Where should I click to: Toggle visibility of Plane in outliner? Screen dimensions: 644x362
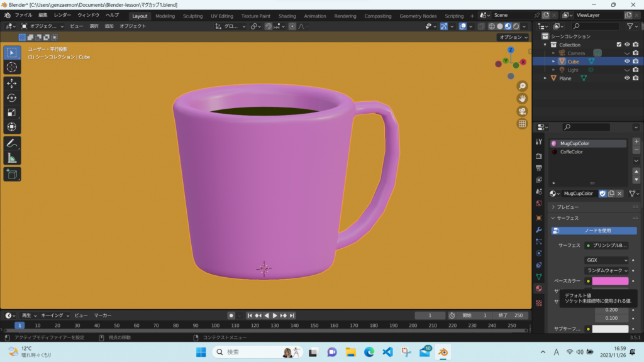click(627, 78)
